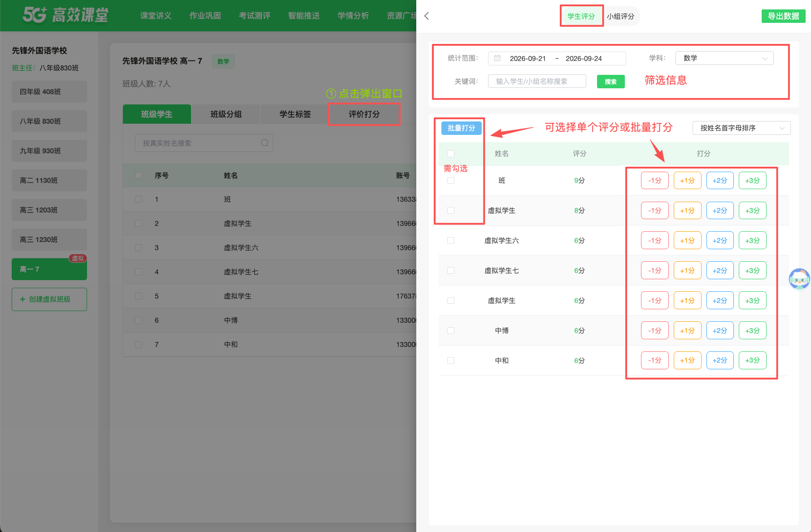The image size is (811, 532).
Task: Click the keyword search field for student or group name
Action: pyautogui.click(x=537, y=82)
